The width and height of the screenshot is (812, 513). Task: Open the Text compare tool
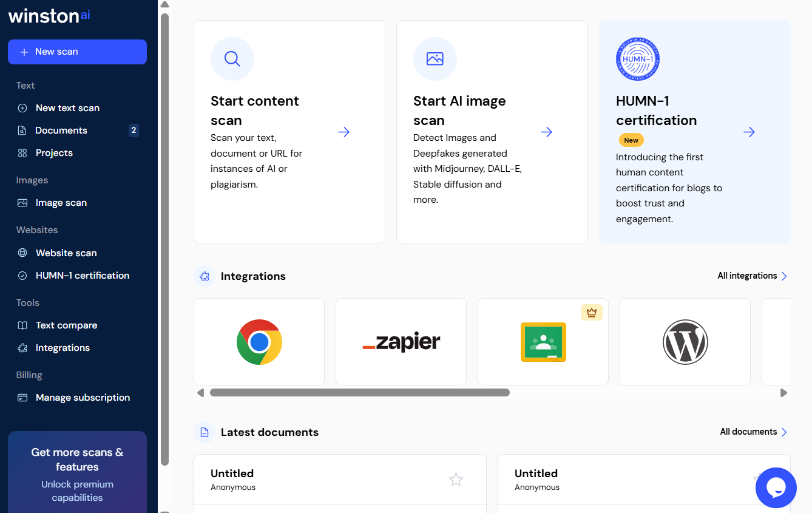tap(66, 325)
